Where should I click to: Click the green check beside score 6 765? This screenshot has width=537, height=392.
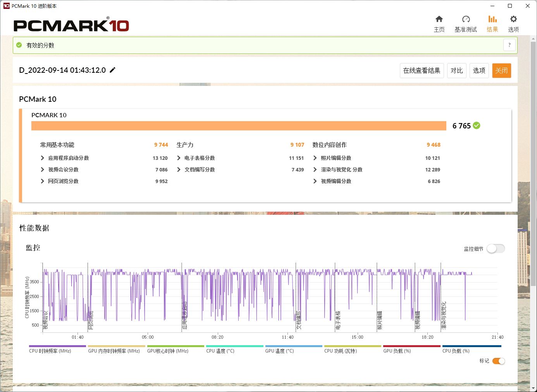tap(477, 125)
